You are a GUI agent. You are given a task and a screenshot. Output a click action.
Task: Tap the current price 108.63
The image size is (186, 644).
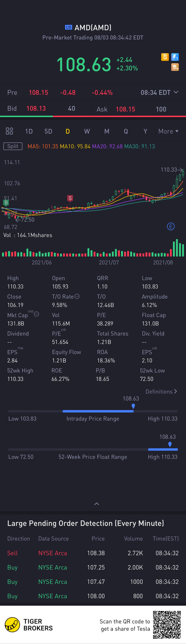pyautogui.click(x=84, y=64)
